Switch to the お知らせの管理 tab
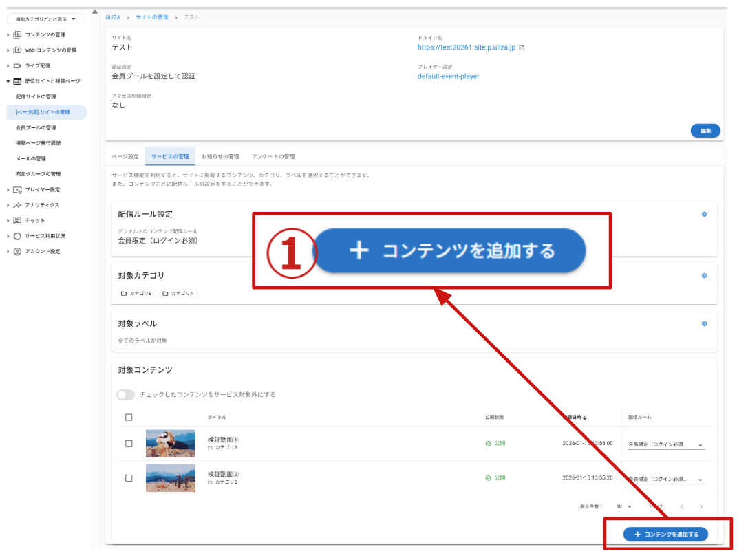The height and width of the screenshot is (560, 748). 220,156
